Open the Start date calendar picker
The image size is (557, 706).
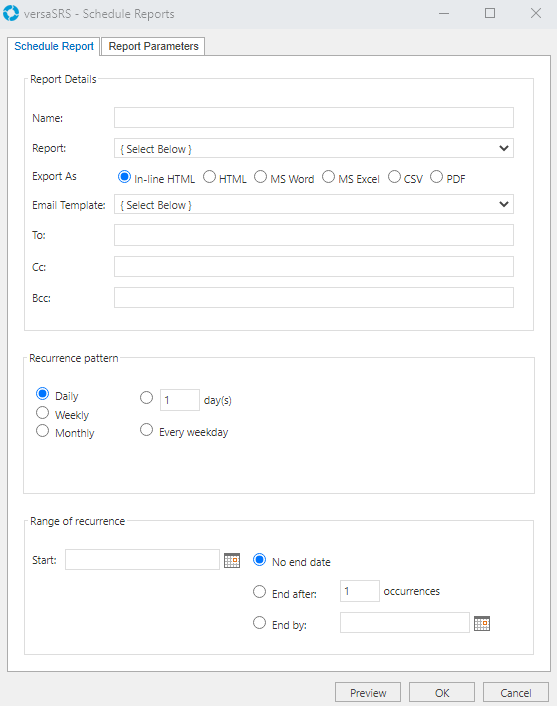[232, 560]
